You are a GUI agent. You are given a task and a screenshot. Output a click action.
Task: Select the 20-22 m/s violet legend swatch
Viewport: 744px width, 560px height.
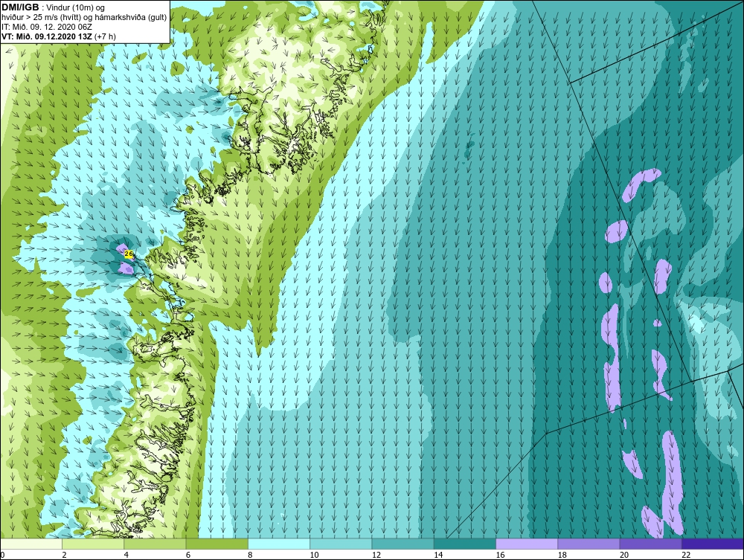pyautogui.click(x=650, y=544)
